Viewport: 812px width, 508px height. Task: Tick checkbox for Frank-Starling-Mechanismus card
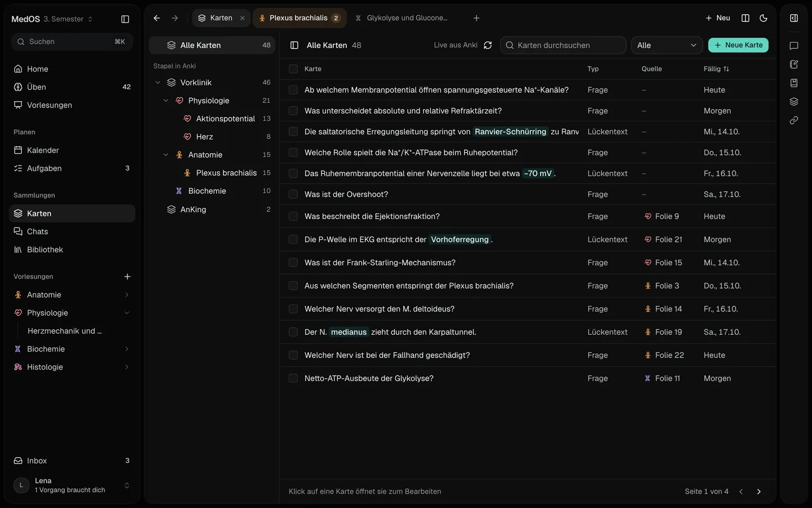click(293, 262)
